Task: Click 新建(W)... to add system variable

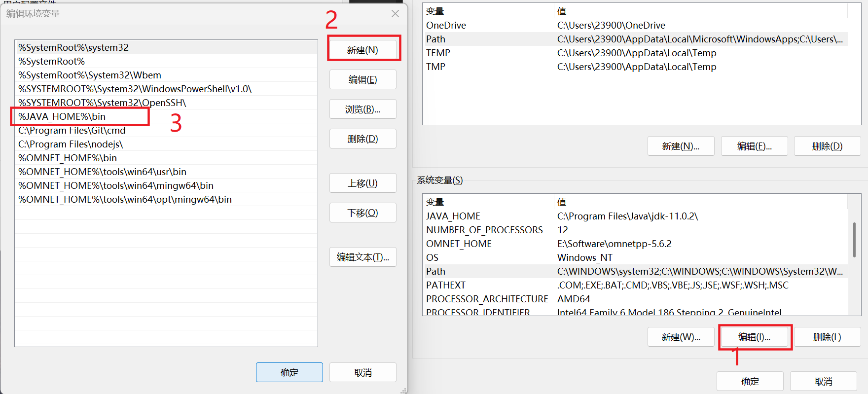Action: [681, 337]
